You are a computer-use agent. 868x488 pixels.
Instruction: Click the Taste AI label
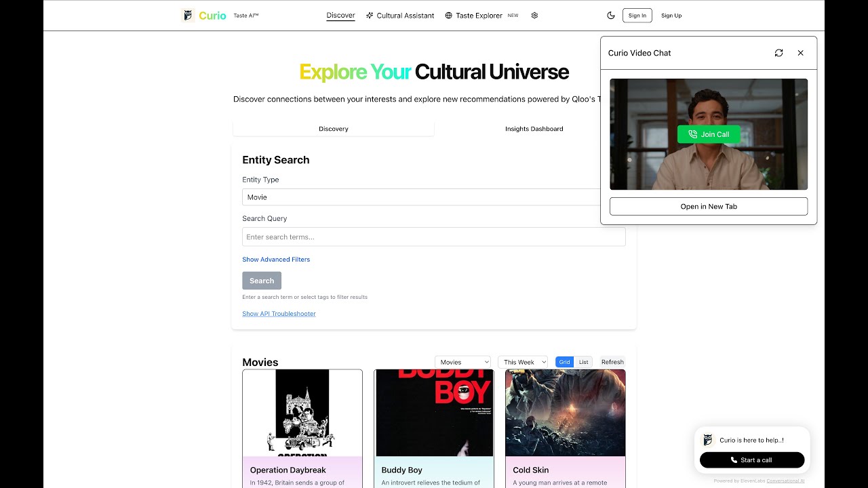coord(246,16)
